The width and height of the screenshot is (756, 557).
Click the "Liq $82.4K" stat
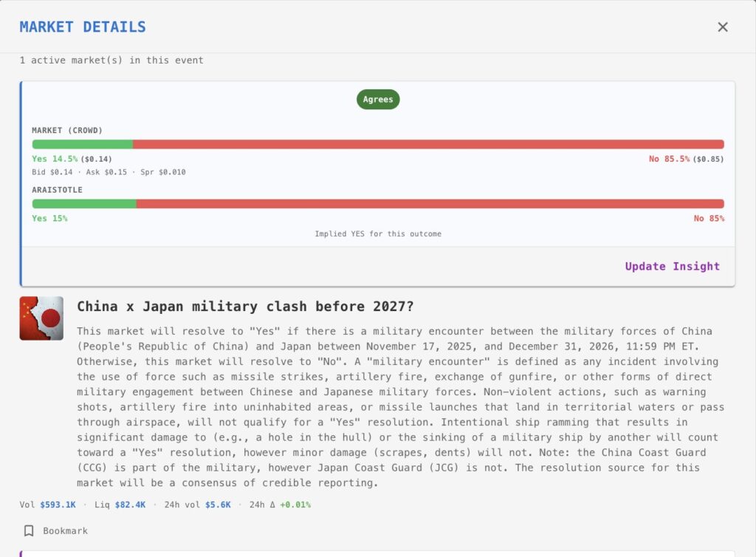coord(120,505)
